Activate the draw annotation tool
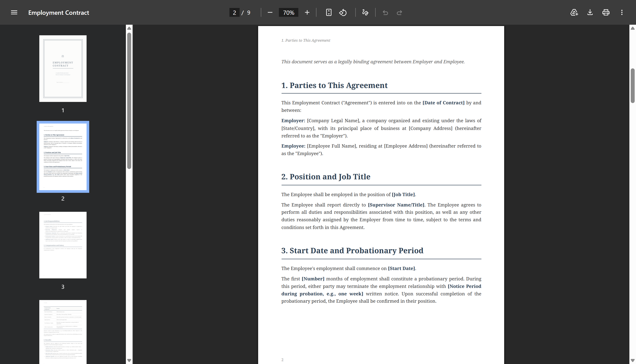Screen dimensions: 636x364 365,13
